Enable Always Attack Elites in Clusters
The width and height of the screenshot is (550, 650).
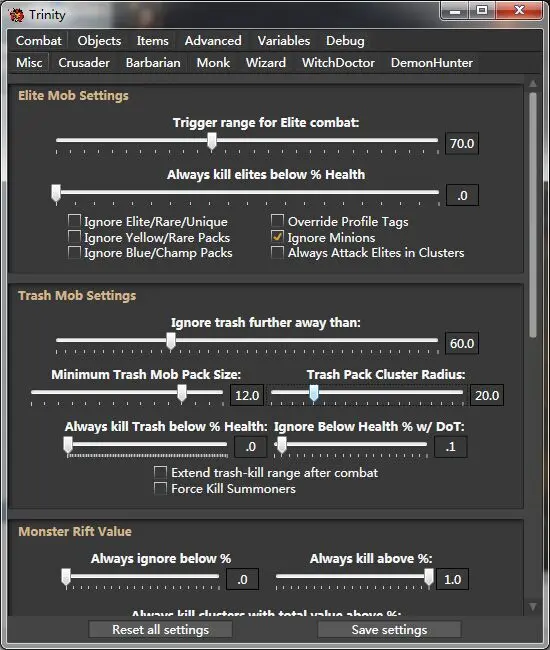(277, 252)
